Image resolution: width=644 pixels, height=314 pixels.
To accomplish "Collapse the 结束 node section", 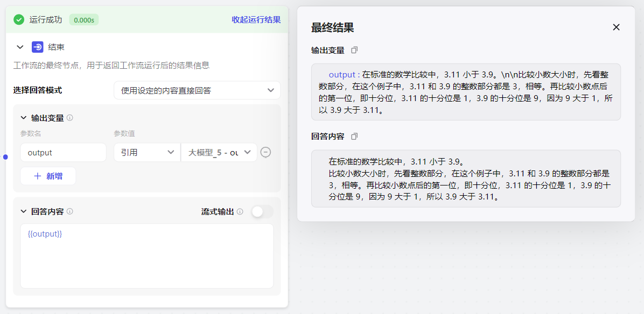I will click(20, 47).
